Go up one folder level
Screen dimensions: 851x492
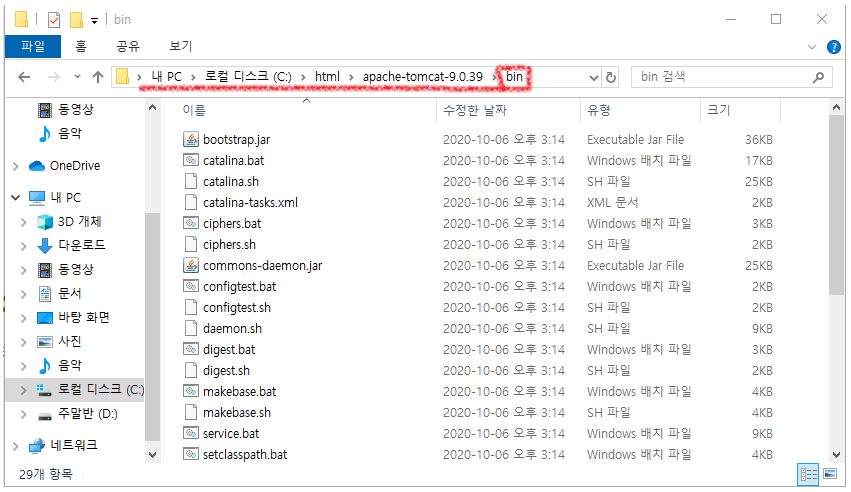[98, 77]
